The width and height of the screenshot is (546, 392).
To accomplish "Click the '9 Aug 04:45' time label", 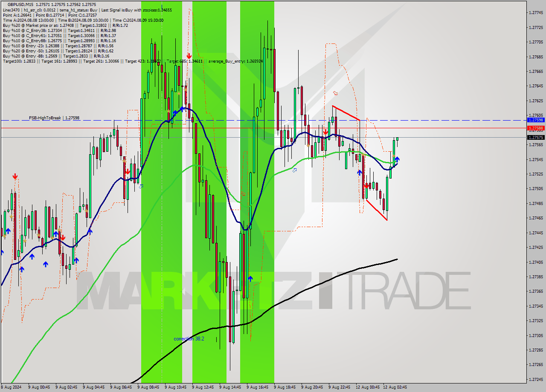I will (x=93, y=387).
